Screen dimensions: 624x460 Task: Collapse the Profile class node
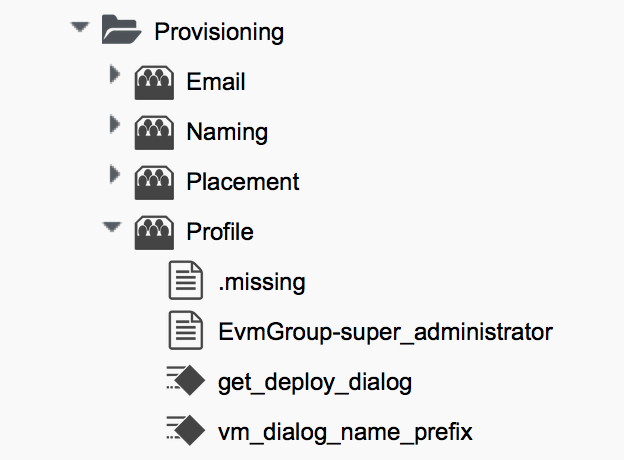(112, 227)
